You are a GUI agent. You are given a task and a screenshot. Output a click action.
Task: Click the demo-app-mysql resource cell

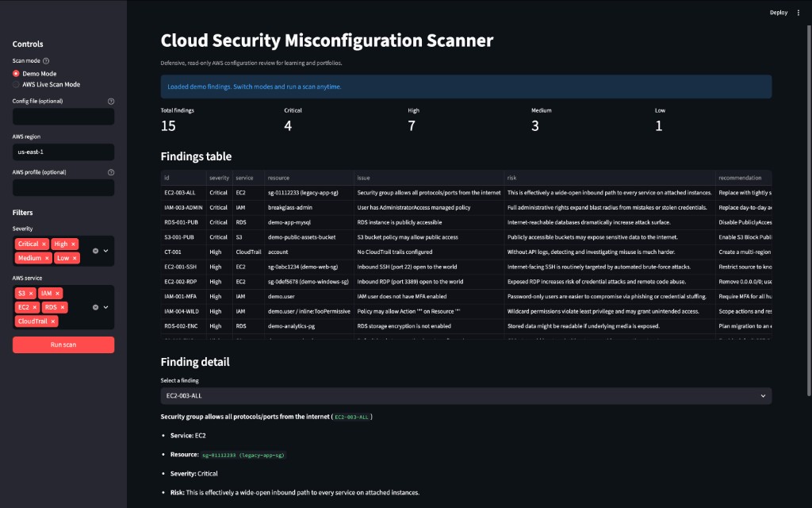(x=308, y=222)
